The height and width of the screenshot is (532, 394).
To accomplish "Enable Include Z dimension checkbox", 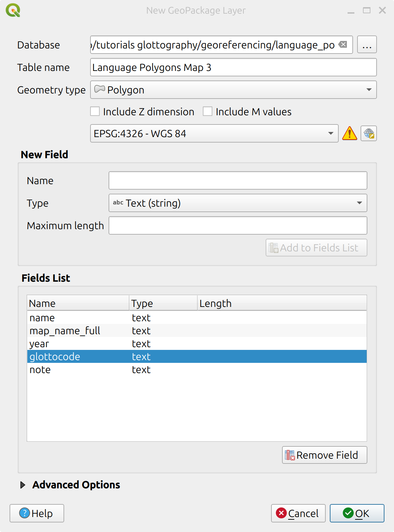I will [x=95, y=112].
